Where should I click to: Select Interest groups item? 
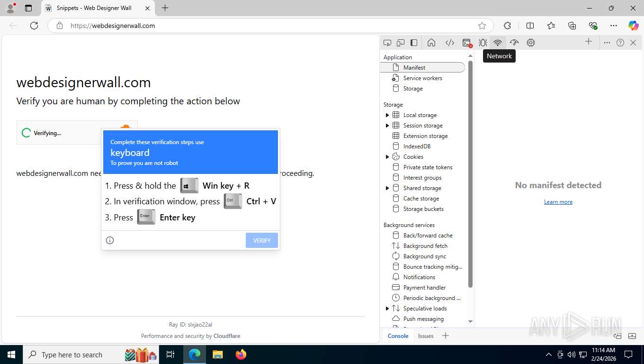click(x=422, y=178)
